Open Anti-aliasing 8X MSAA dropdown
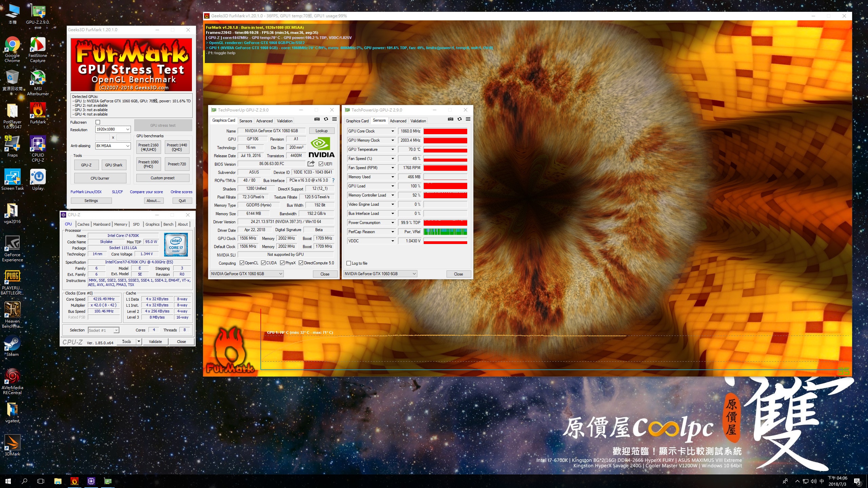Image resolution: width=868 pixels, height=488 pixels. coord(113,146)
